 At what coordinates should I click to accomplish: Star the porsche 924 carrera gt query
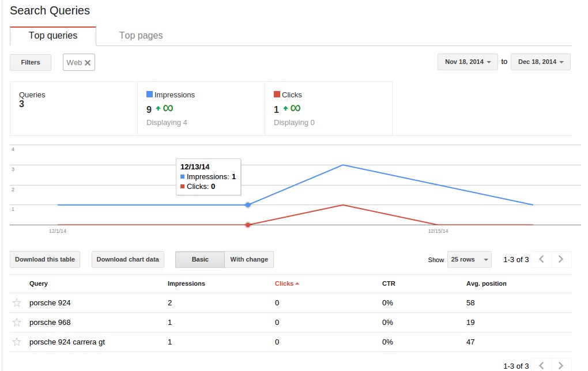pos(17,342)
